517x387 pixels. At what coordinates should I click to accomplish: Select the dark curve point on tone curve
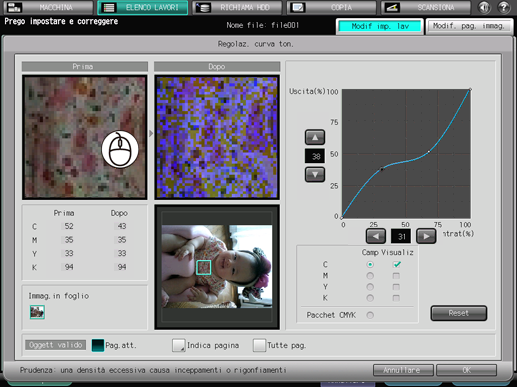click(382, 169)
